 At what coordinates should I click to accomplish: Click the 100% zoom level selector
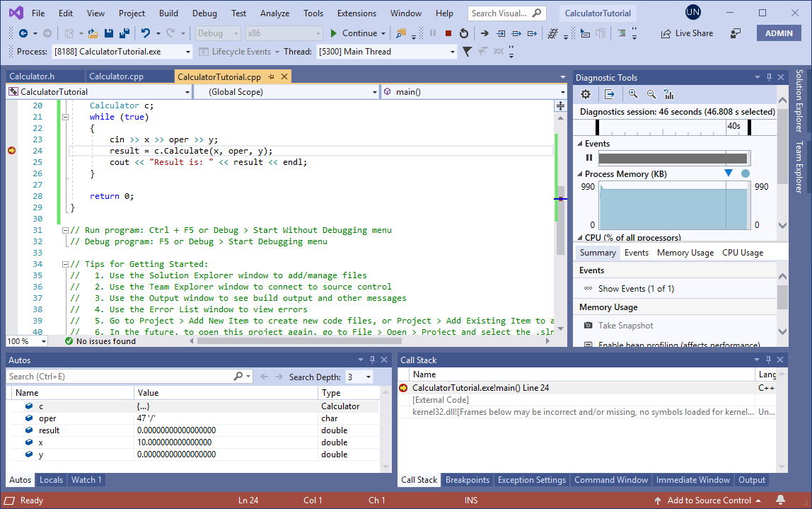click(26, 341)
